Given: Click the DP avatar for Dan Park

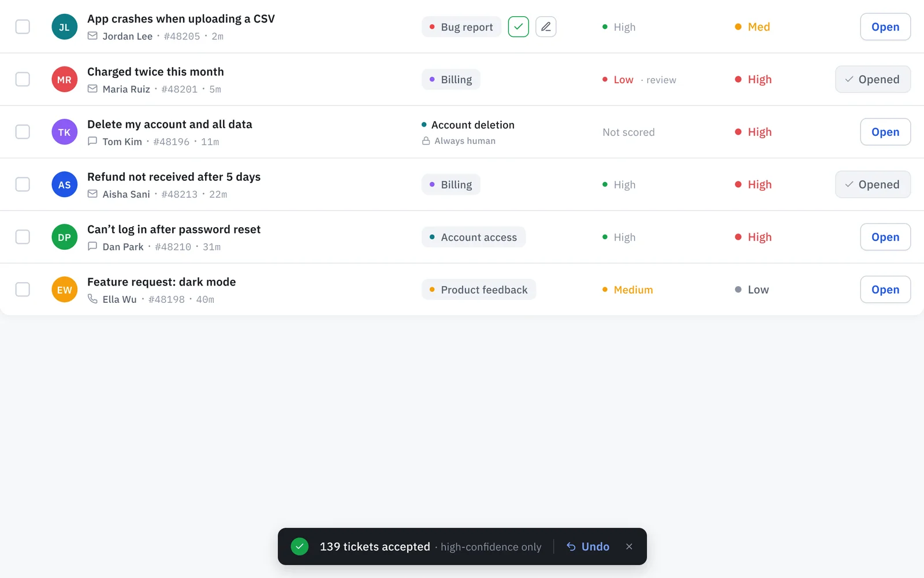Looking at the screenshot, I should (x=64, y=237).
